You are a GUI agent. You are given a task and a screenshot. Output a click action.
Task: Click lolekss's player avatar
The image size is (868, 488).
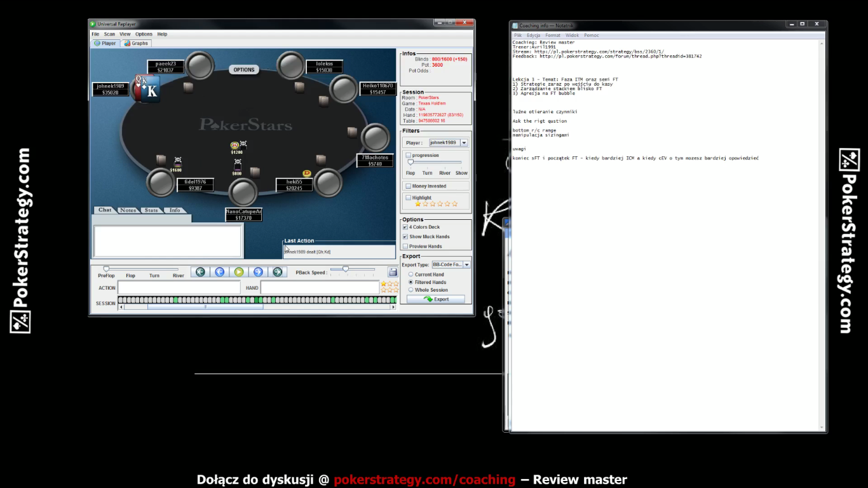point(291,65)
